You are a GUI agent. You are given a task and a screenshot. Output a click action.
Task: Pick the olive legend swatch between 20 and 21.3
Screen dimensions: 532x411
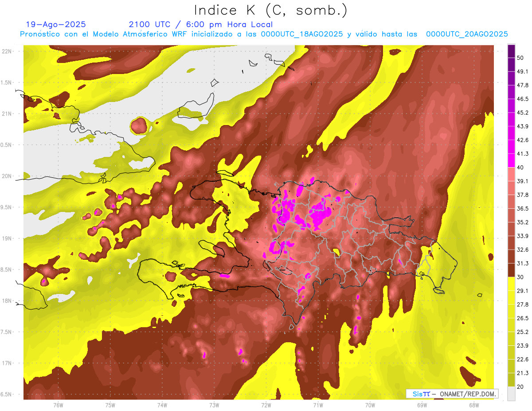pos(511,380)
